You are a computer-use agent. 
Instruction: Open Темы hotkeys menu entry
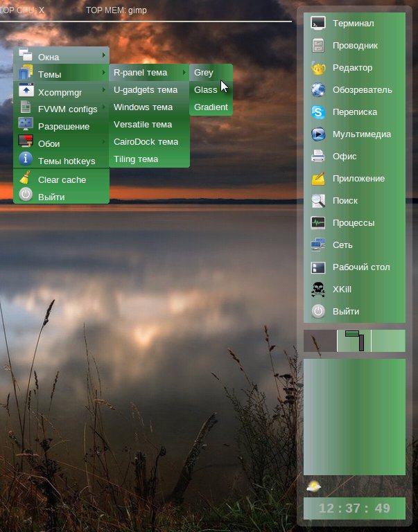click(61, 161)
